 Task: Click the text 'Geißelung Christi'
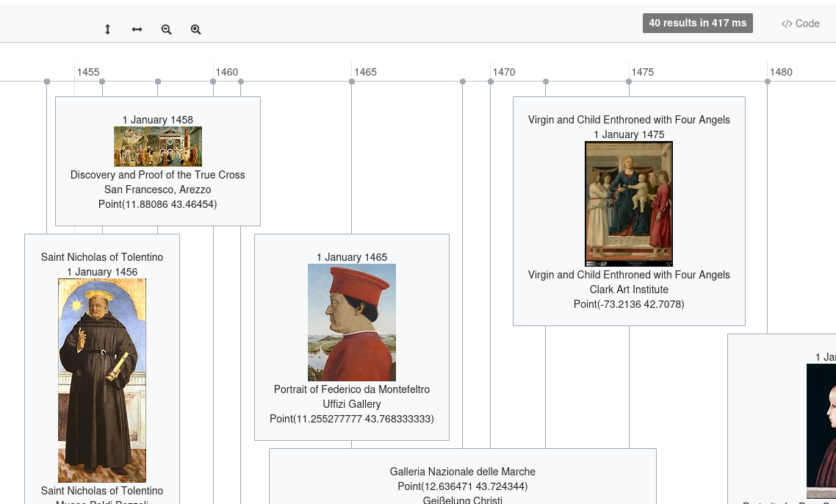click(463, 500)
